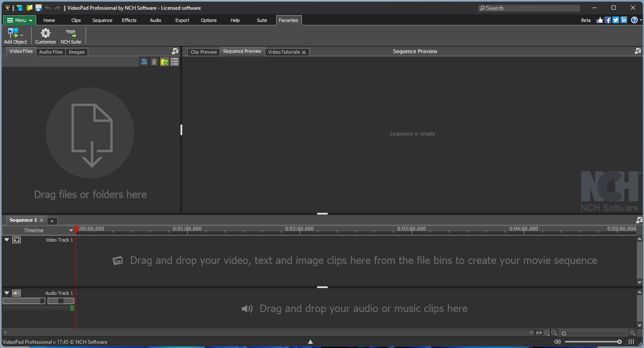
Task: Open the green Menu dropdown
Action: tap(19, 20)
